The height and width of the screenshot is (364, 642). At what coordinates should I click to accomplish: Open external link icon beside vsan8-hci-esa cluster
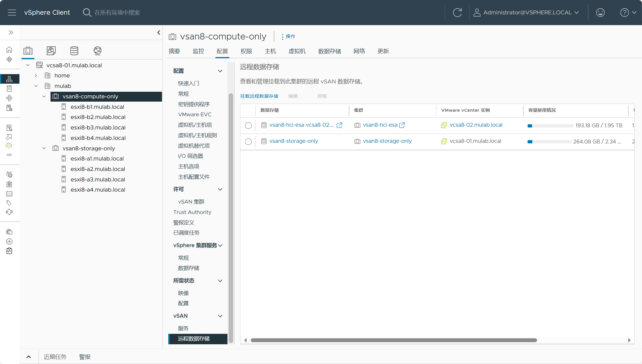402,125
